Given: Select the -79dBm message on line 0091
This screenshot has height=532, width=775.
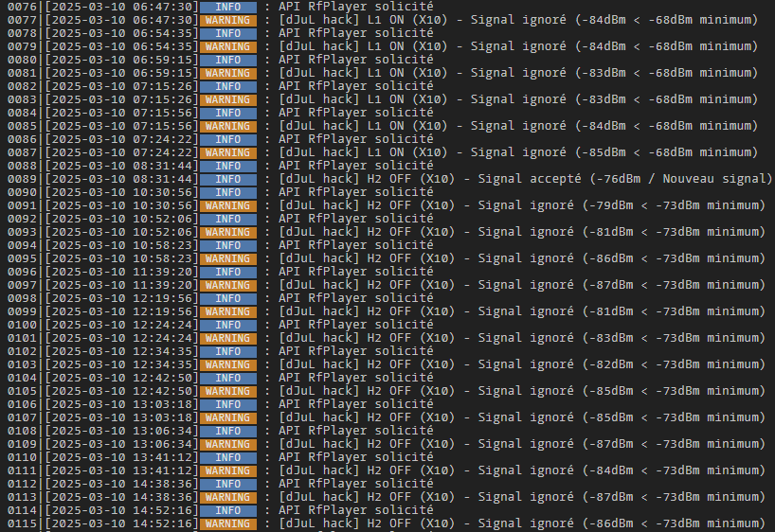Looking at the screenshot, I should click(522, 205).
